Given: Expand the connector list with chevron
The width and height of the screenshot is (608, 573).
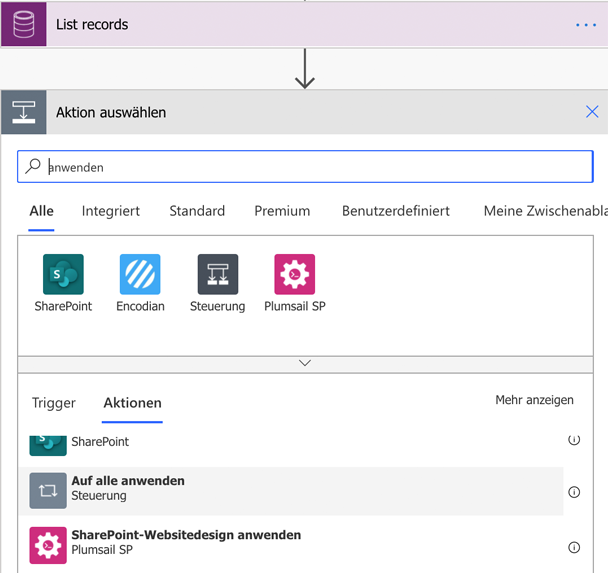Looking at the screenshot, I should (x=305, y=363).
